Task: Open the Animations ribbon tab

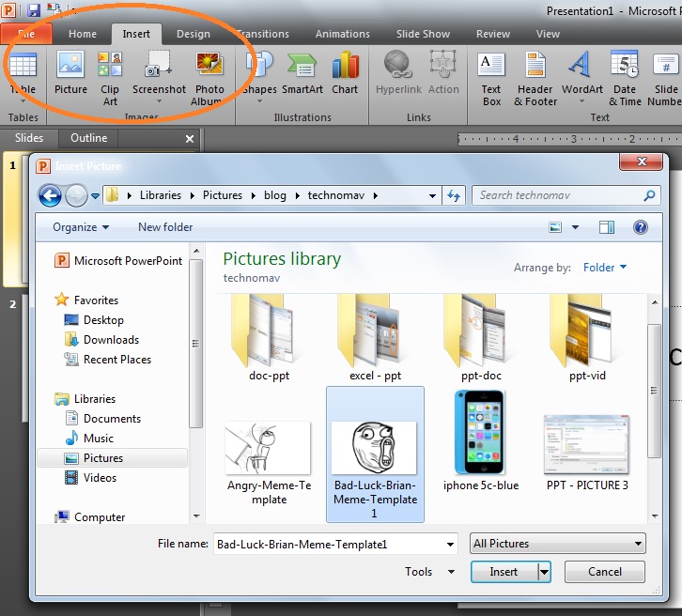Action: 342,34
